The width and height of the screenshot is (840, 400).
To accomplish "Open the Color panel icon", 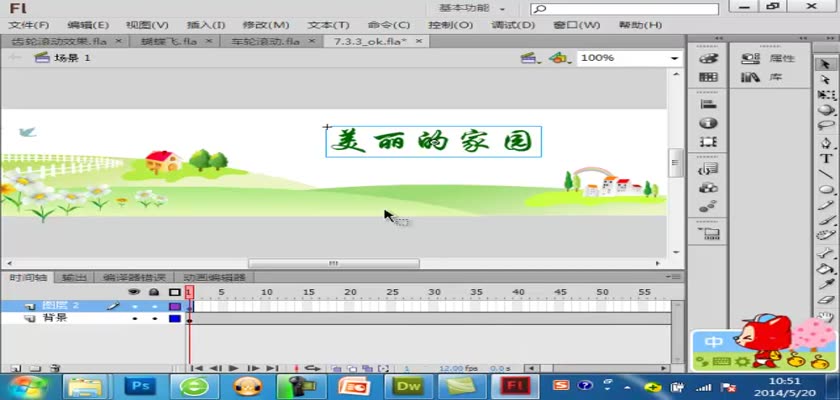I will click(x=708, y=59).
